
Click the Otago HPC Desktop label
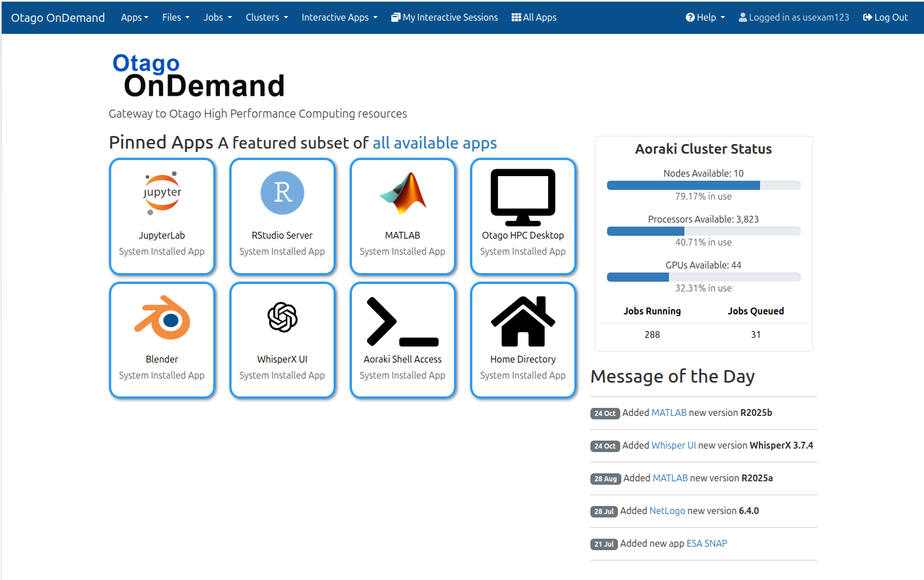pyautogui.click(x=523, y=235)
